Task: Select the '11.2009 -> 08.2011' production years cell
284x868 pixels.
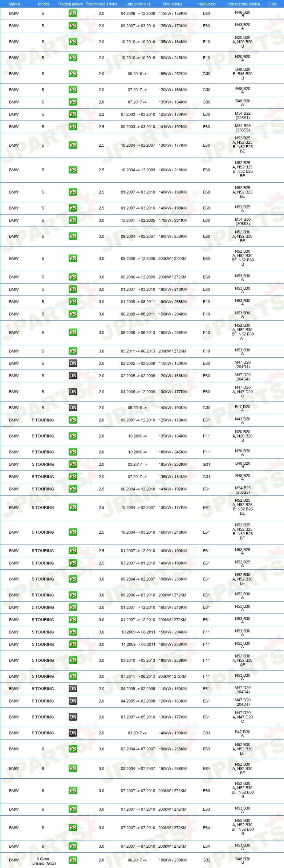Action: click(x=138, y=644)
